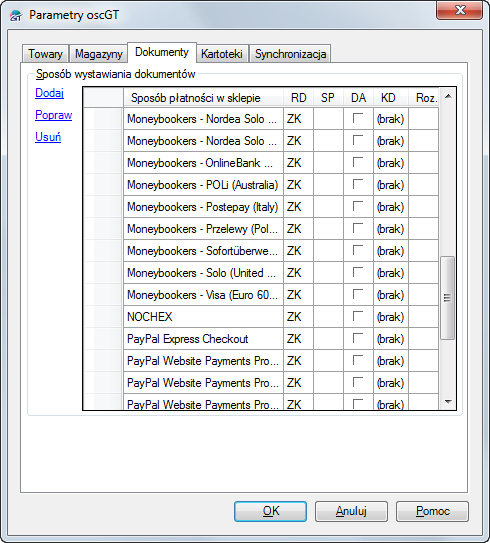Switch to the Towary tab
490x543 pixels.
click(x=45, y=54)
